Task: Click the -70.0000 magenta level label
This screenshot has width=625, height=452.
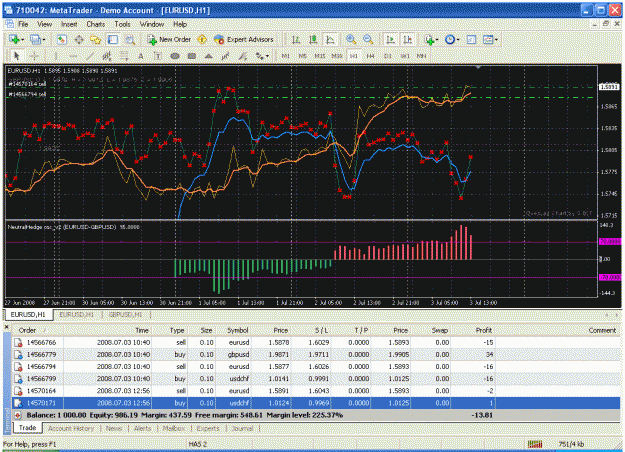Action: (x=610, y=277)
